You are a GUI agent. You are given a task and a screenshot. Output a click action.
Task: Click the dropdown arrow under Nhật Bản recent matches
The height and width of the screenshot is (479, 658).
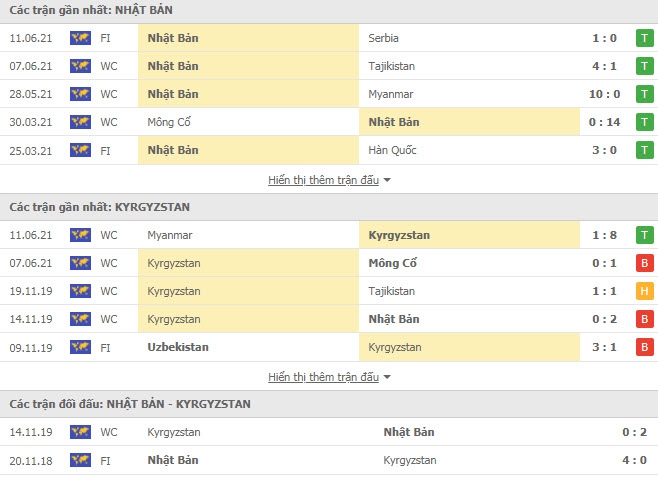click(x=387, y=180)
